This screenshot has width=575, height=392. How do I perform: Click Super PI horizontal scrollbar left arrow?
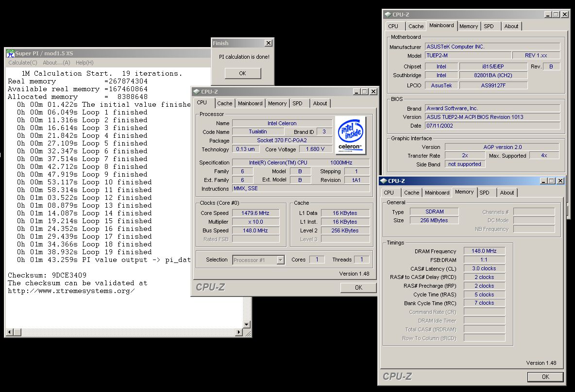coord(9,332)
